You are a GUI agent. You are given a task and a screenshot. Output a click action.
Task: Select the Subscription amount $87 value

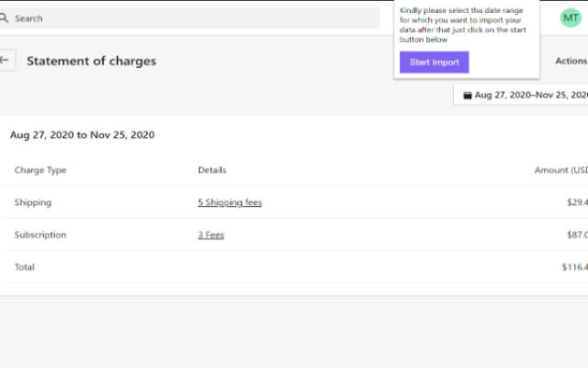[578, 235]
